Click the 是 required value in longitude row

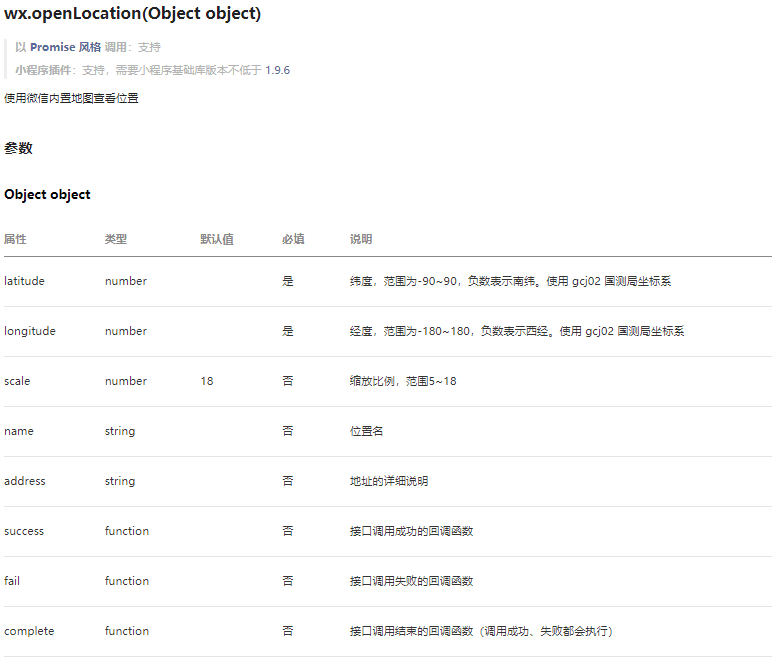click(288, 331)
